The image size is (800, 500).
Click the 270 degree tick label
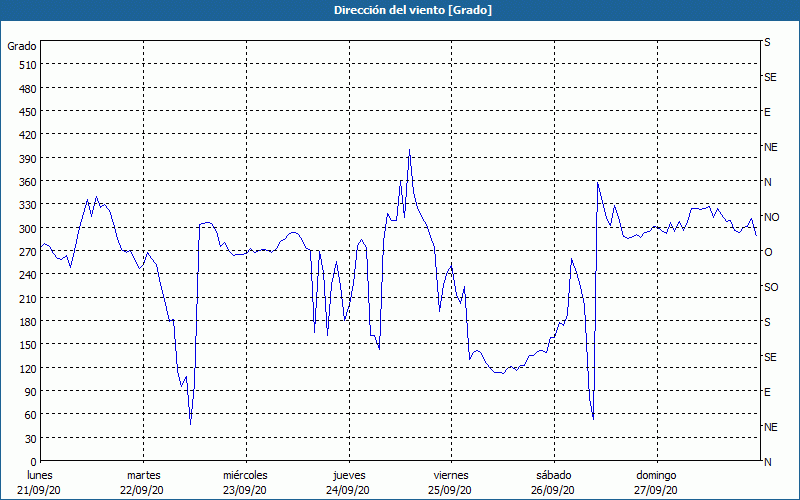coord(28,252)
